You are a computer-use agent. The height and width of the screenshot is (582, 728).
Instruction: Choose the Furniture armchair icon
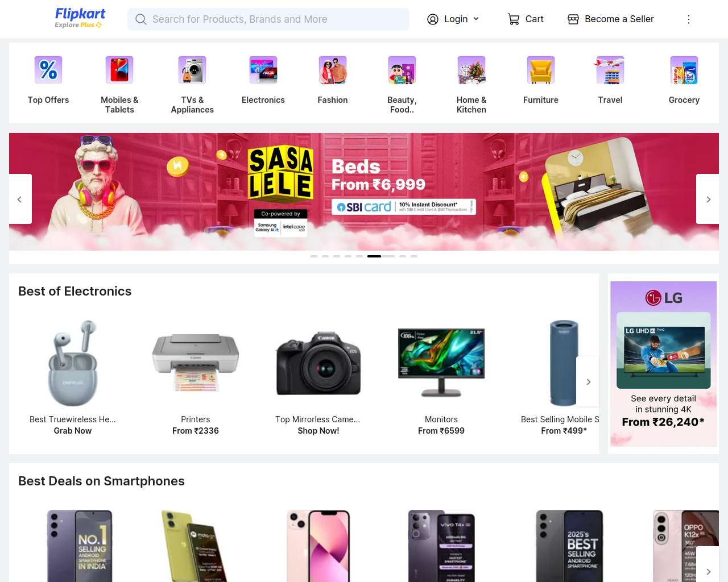(x=541, y=70)
